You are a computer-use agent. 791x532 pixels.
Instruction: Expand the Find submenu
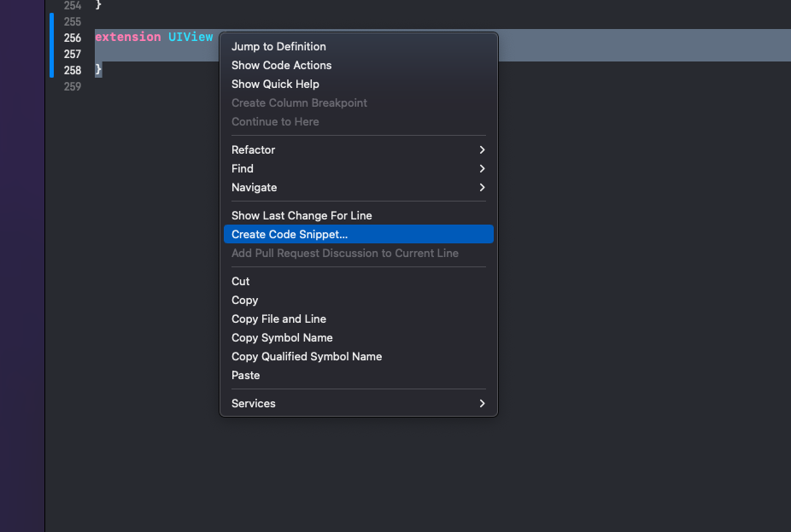click(x=358, y=168)
